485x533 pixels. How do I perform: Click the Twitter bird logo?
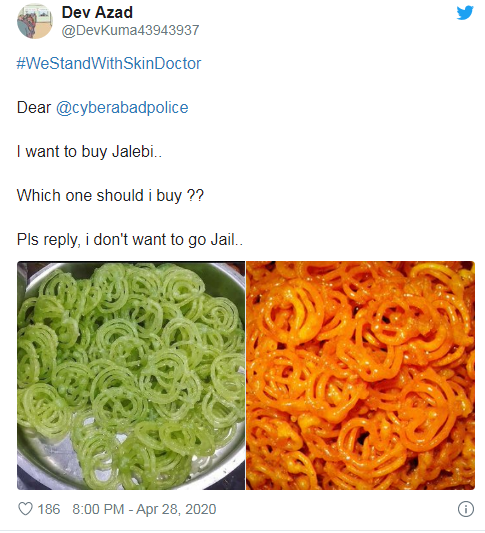pyautogui.click(x=465, y=13)
